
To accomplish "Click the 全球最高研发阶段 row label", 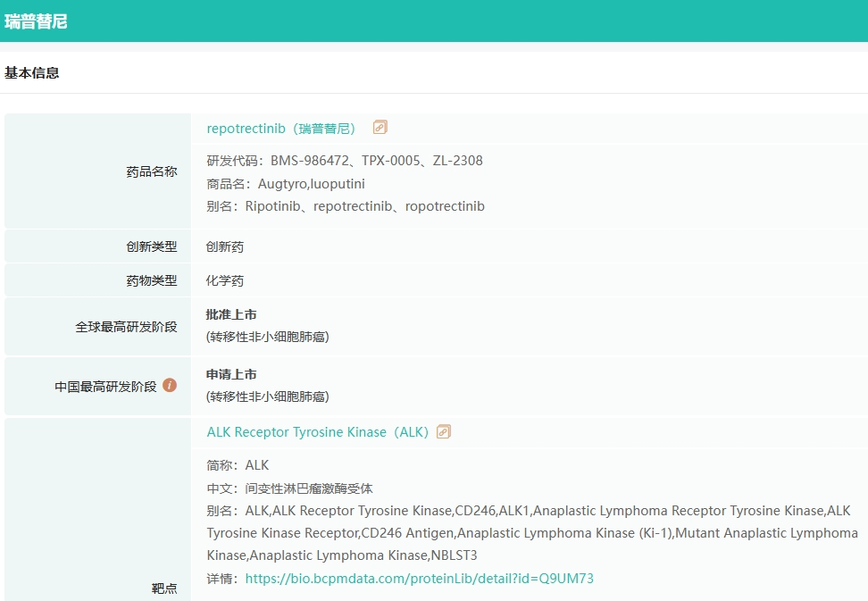I will (x=126, y=327).
